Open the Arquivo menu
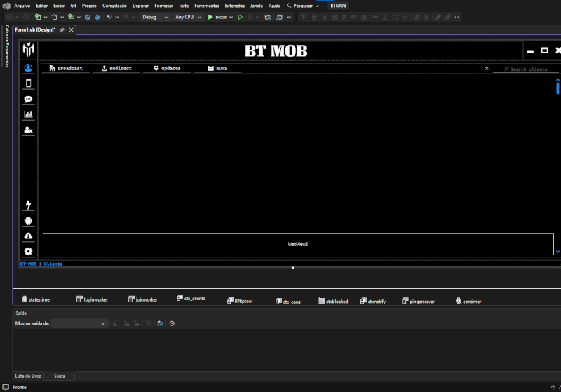Viewport: 561px width, 392px height. [x=22, y=6]
